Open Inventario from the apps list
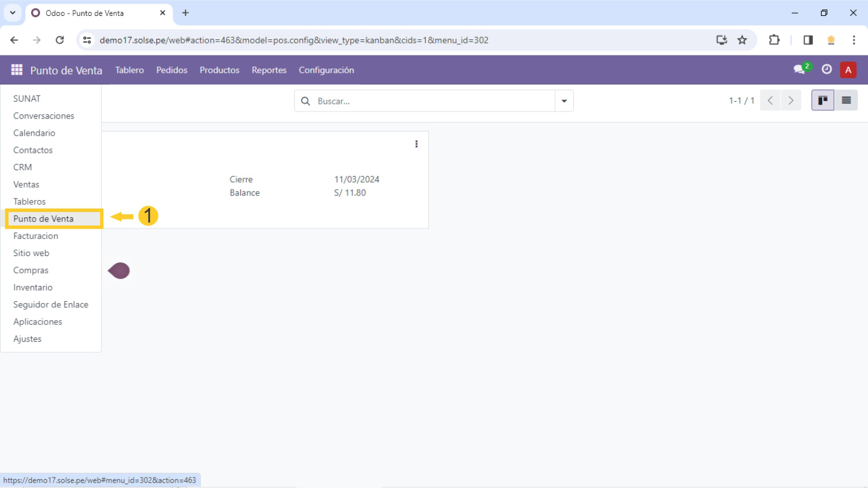The width and height of the screenshot is (868, 488). [x=33, y=287]
